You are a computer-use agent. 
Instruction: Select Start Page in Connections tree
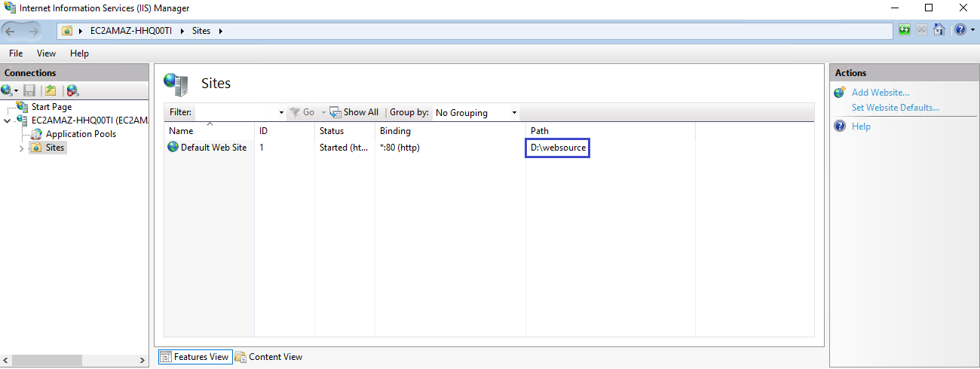(x=52, y=107)
